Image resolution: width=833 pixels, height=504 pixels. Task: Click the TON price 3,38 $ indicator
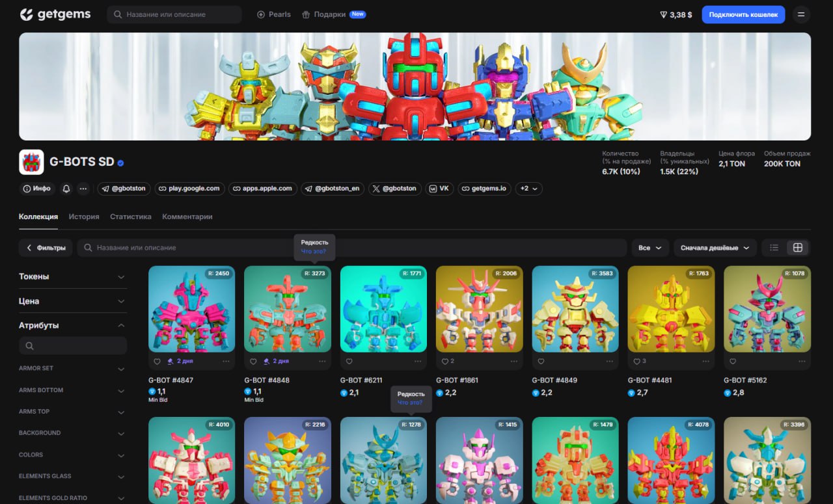click(676, 14)
